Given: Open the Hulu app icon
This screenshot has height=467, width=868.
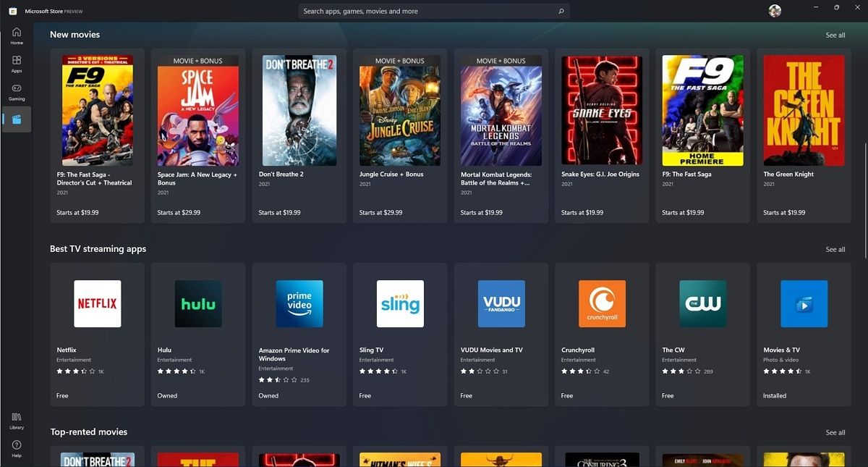Looking at the screenshot, I should pos(198,303).
